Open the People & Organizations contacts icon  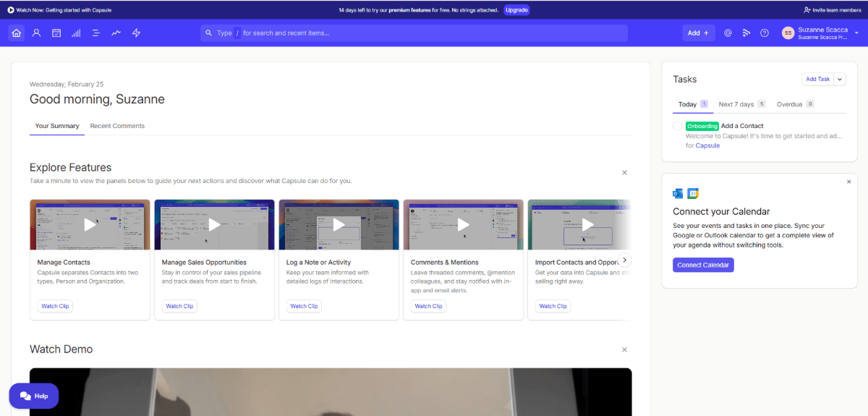coord(36,33)
